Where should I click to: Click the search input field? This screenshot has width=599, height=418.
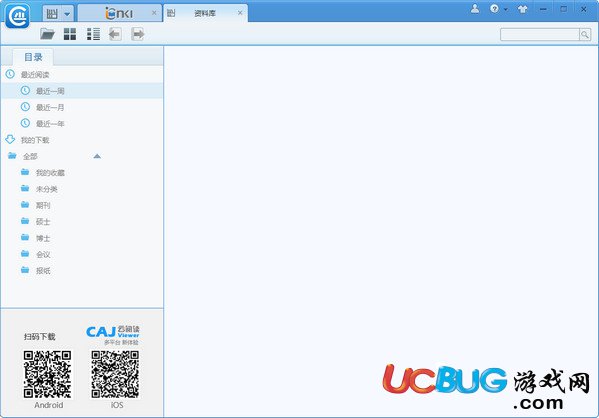[540, 35]
